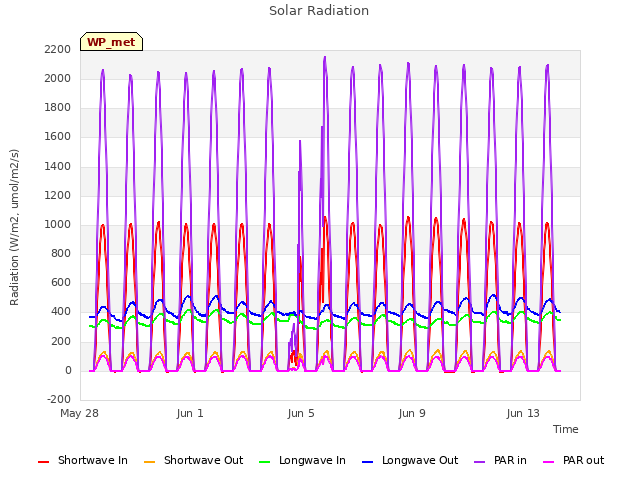Select the Longwave Out legend entry

tap(410, 460)
